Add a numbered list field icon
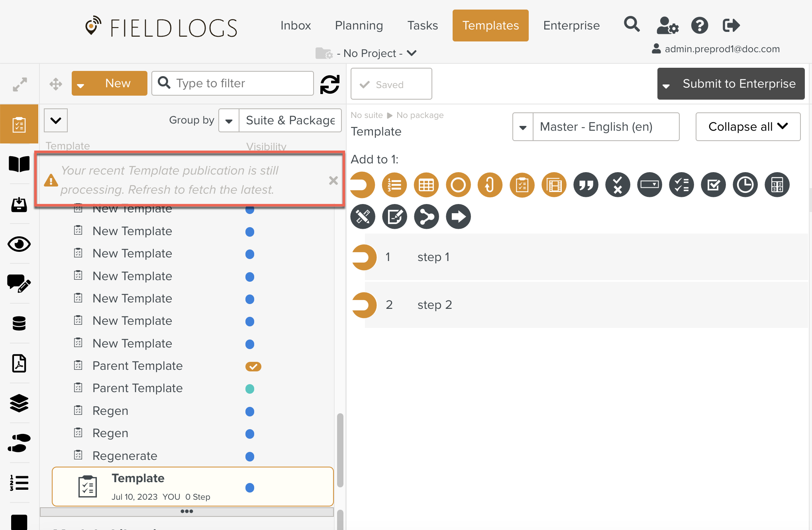This screenshot has width=812, height=530. pyautogui.click(x=394, y=185)
